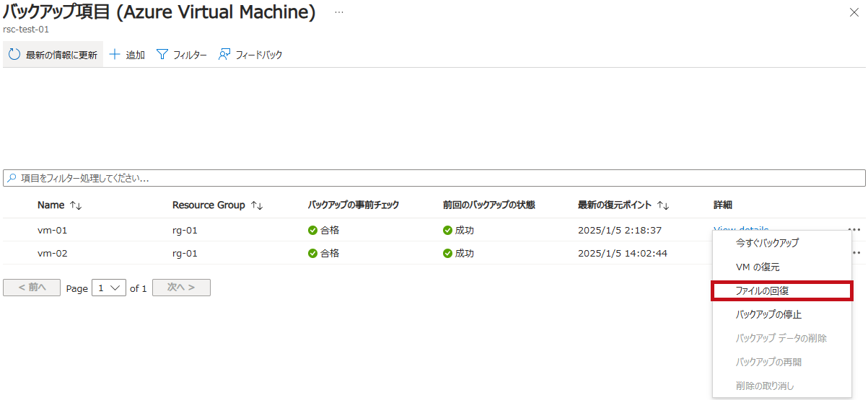Click the funnel icon for フィルター
This screenshot has width=868, height=400.
pyautogui.click(x=162, y=55)
